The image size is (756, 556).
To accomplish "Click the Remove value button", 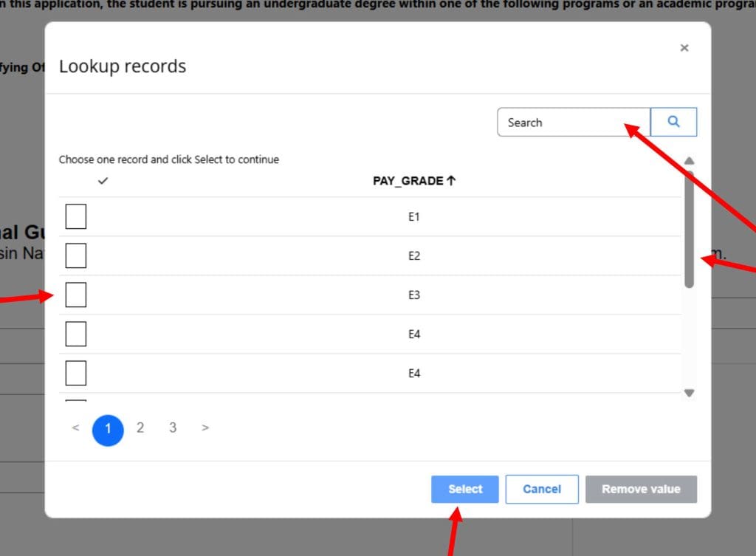I will (x=641, y=489).
